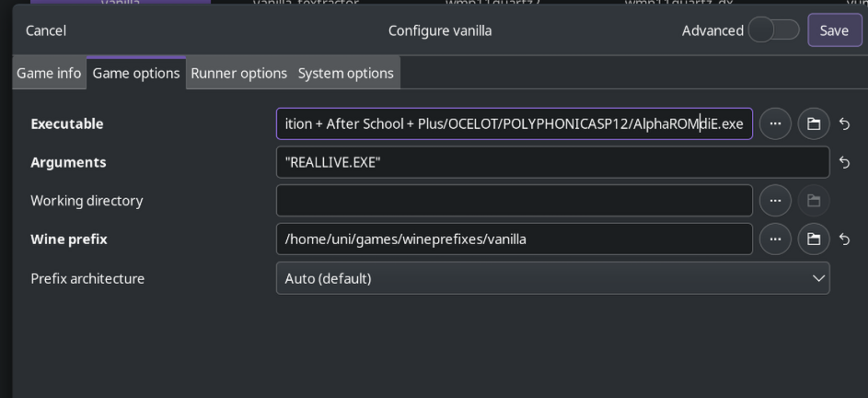Focus the Arguments text field
868x398 pixels.
[553, 162]
